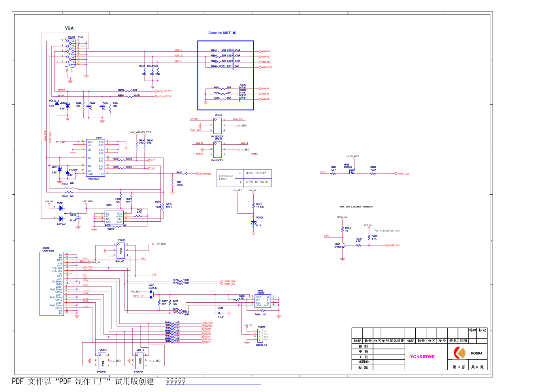Screen dimensions: 554x392
Task: Click the V607 2N3904 transistor symbol
Action: click(x=343, y=246)
